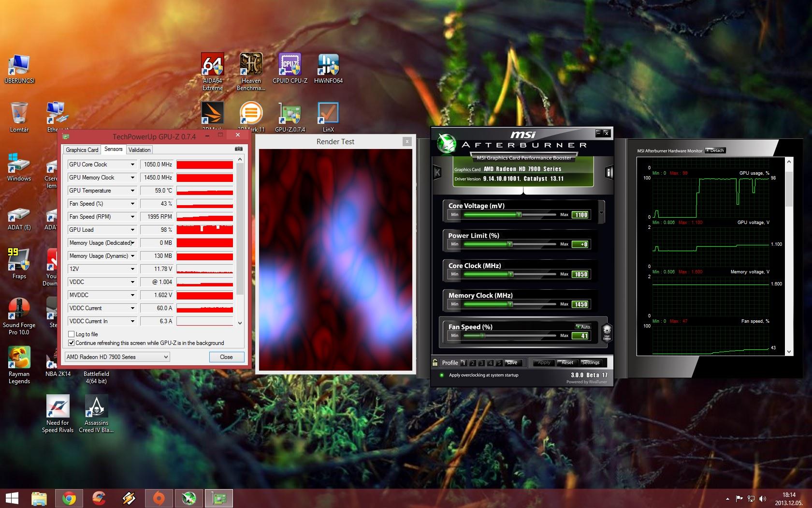Toggle fan speed Auto button
The image size is (812, 508).
pyautogui.click(x=583, y=327)
